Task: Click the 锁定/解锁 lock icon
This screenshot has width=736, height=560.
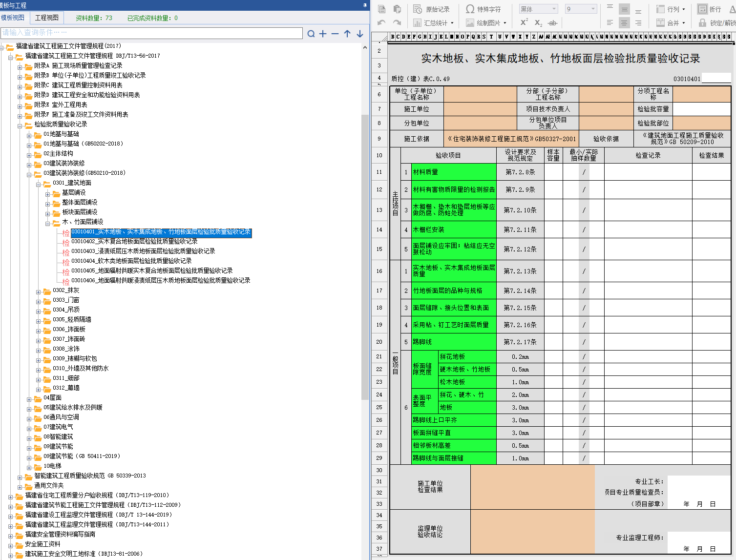Action: 702,22
